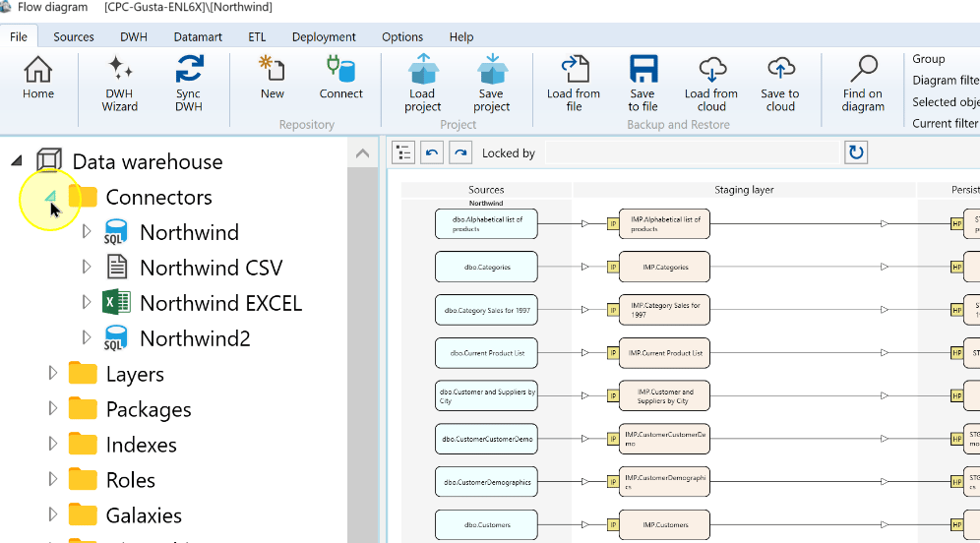
Task: Expand the Packages folder
Action: [52, 408]
